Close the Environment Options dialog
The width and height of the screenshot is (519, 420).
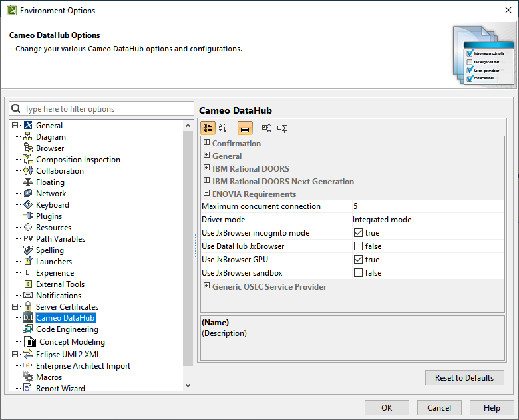(508, 10)
